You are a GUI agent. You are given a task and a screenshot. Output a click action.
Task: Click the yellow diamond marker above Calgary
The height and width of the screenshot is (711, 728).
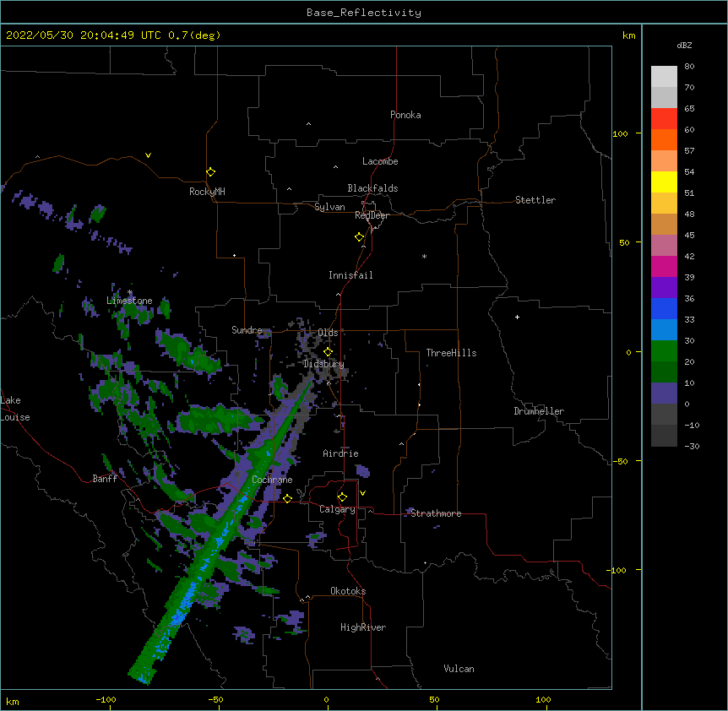(342, 497)
